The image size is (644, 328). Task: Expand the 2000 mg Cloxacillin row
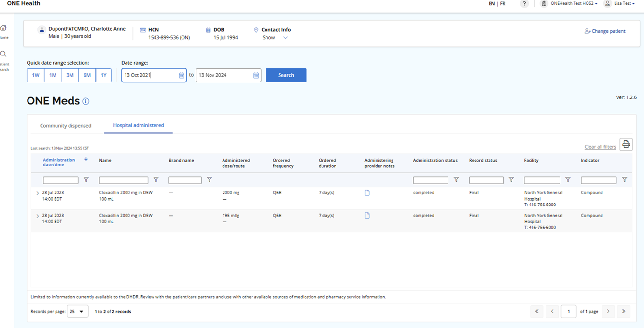pos(38,193)
